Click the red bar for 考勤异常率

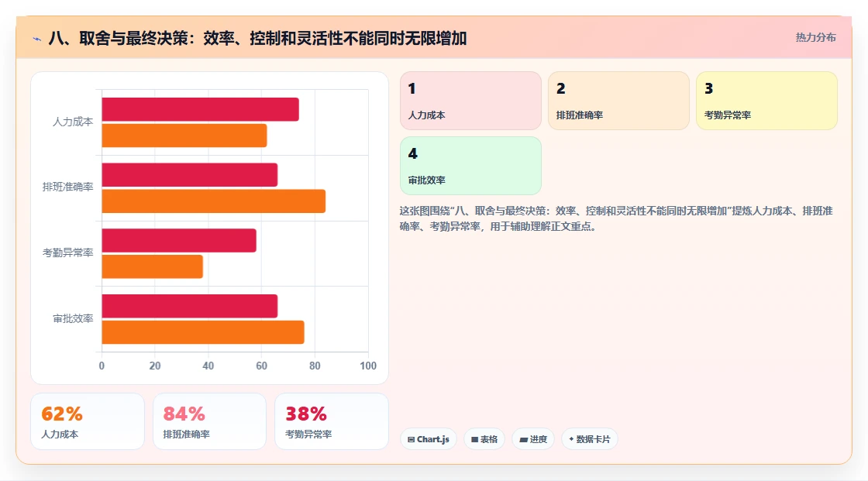tap(179, 240)
